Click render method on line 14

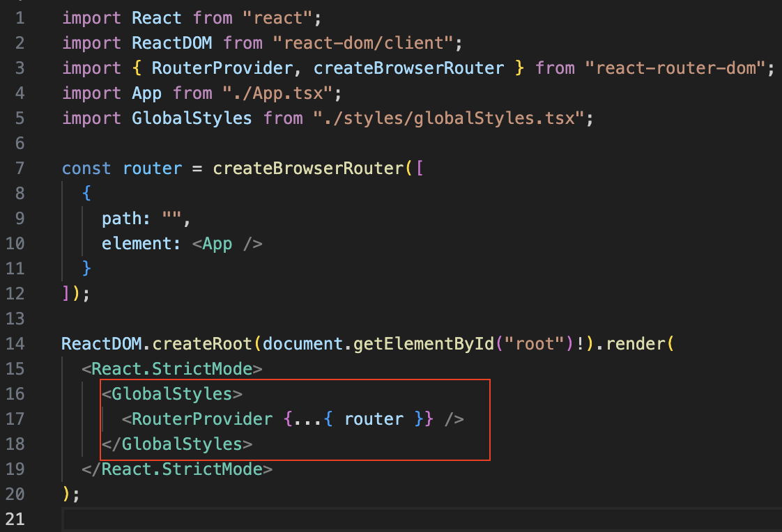click(x=635, y=344)
